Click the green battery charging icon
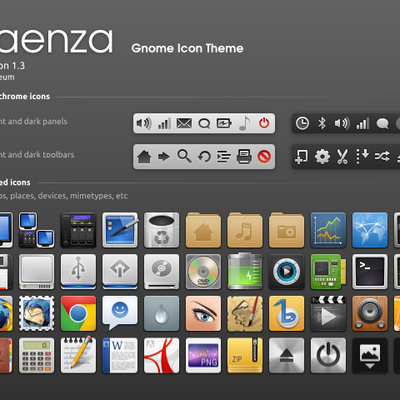This screenshot has height=400, width=400. click(245, 271)
